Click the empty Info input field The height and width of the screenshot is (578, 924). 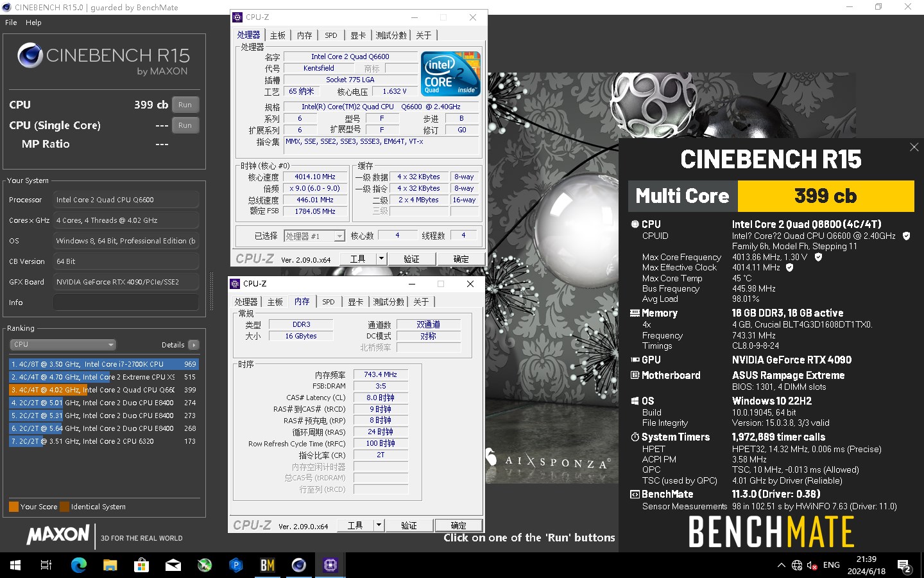pos(126,302)
